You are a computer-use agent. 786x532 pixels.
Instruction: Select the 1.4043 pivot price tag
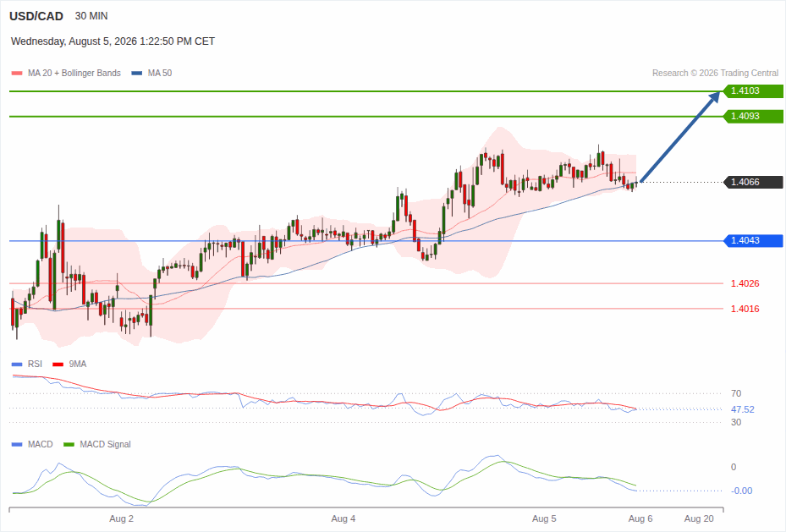coord(753,240)
